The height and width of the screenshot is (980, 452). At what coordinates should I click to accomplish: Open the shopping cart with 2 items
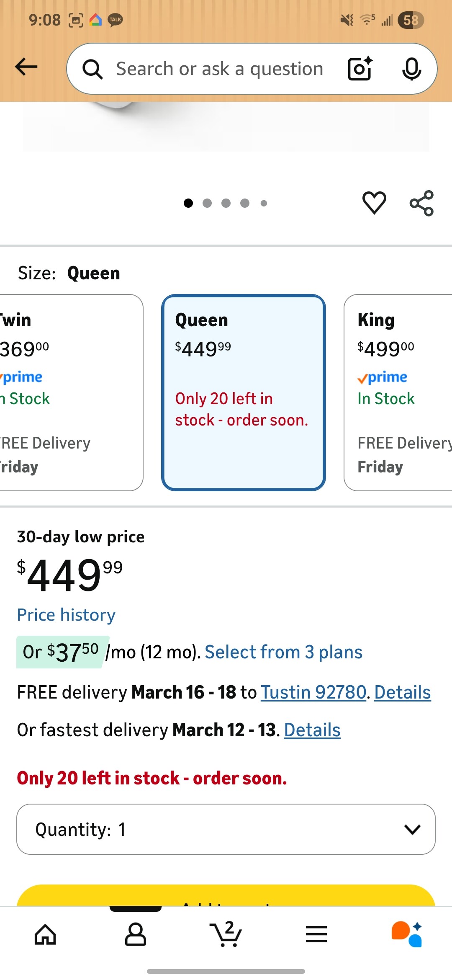226,934
